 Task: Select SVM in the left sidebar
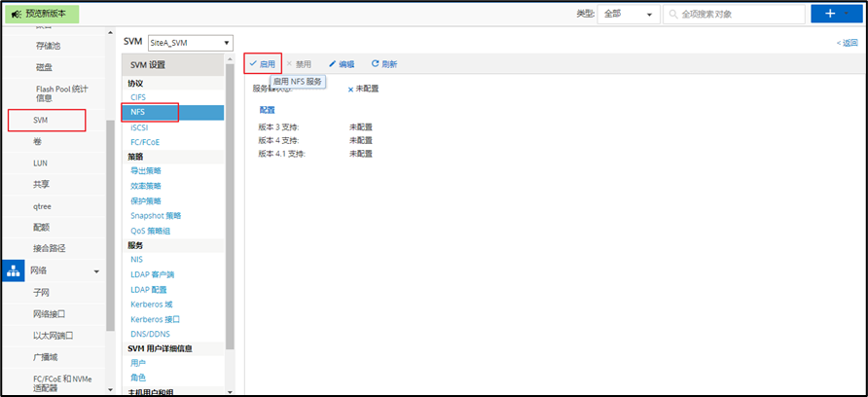[41, 120]
